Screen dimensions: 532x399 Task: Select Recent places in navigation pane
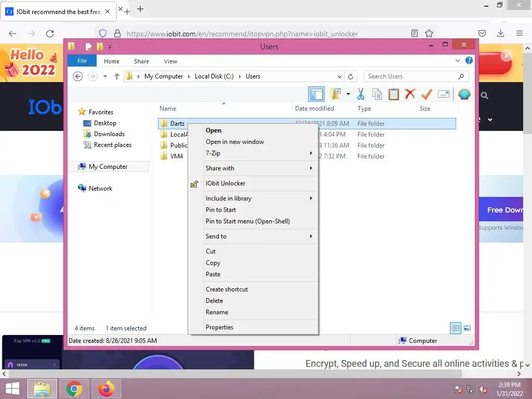click(x=113, y=145)
